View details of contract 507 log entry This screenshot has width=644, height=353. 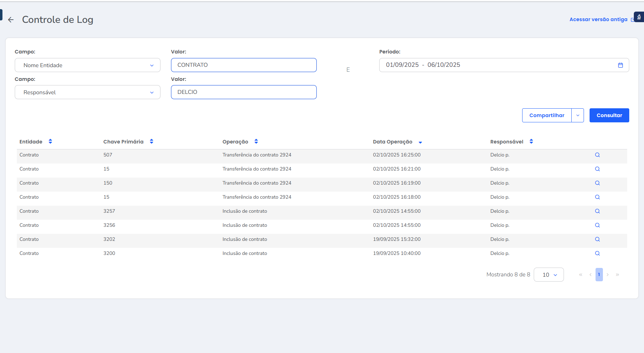597,155
